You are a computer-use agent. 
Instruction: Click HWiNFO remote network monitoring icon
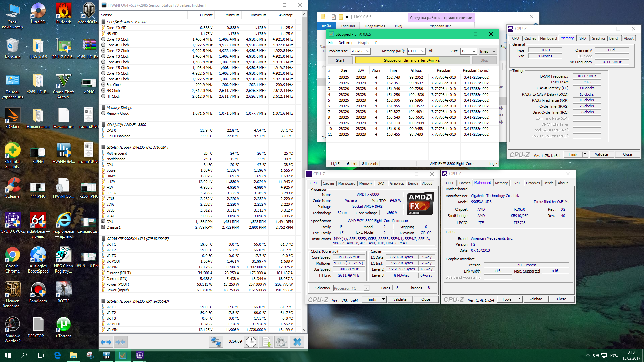coord(216,342)
